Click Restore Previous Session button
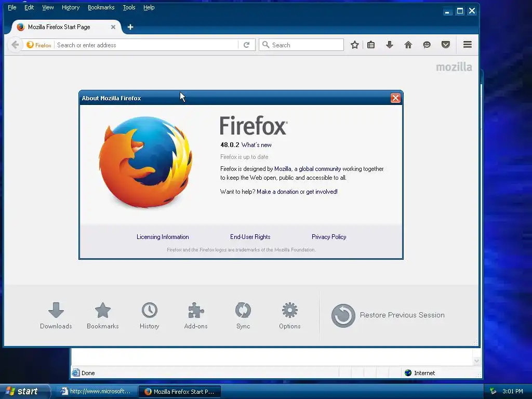This screenshot has height=399, width=532. pos(388,315)
